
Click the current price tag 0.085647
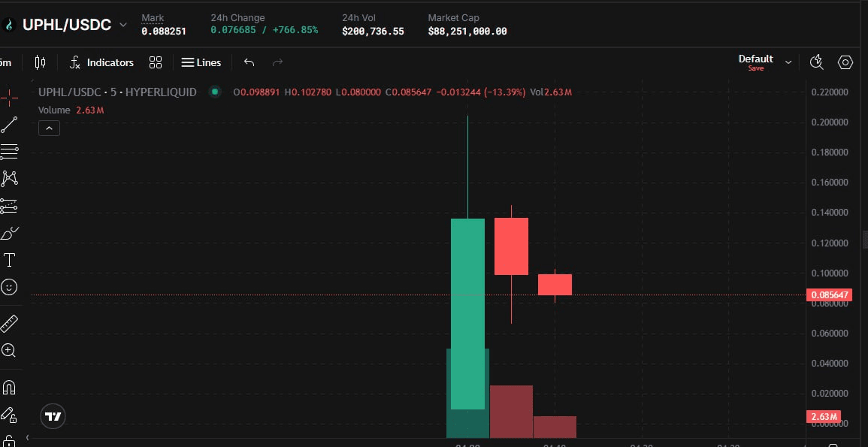(x=830, y=294)
